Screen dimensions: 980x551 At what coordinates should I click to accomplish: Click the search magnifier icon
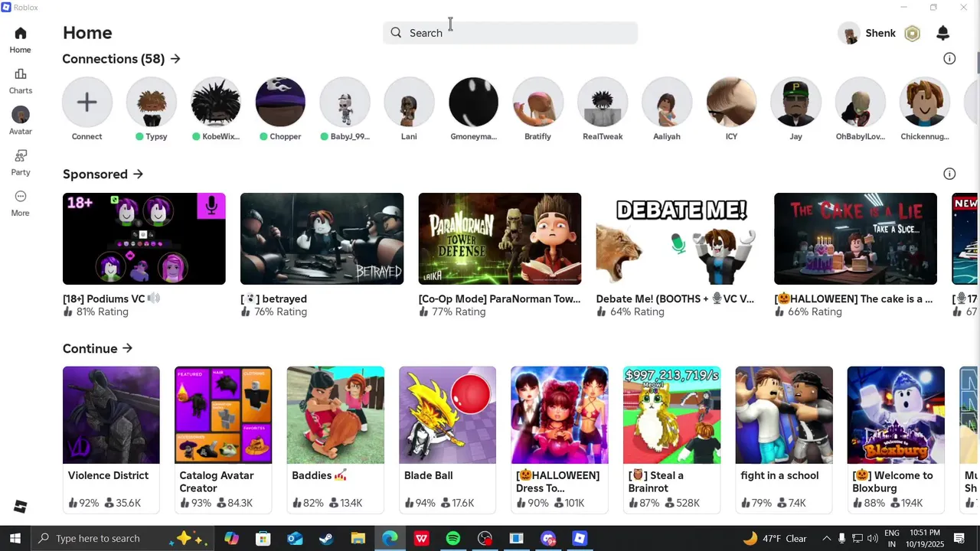(396, 33)
